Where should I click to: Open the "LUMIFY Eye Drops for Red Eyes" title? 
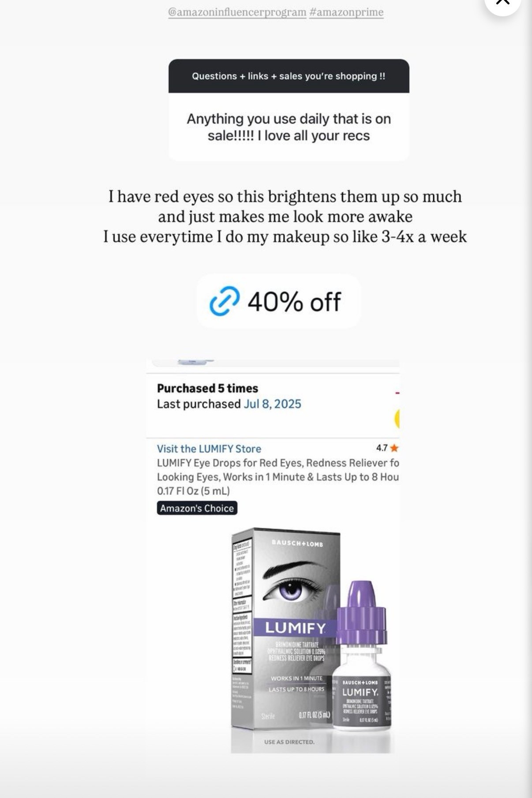pyautogui.click(x=277, y=463)
